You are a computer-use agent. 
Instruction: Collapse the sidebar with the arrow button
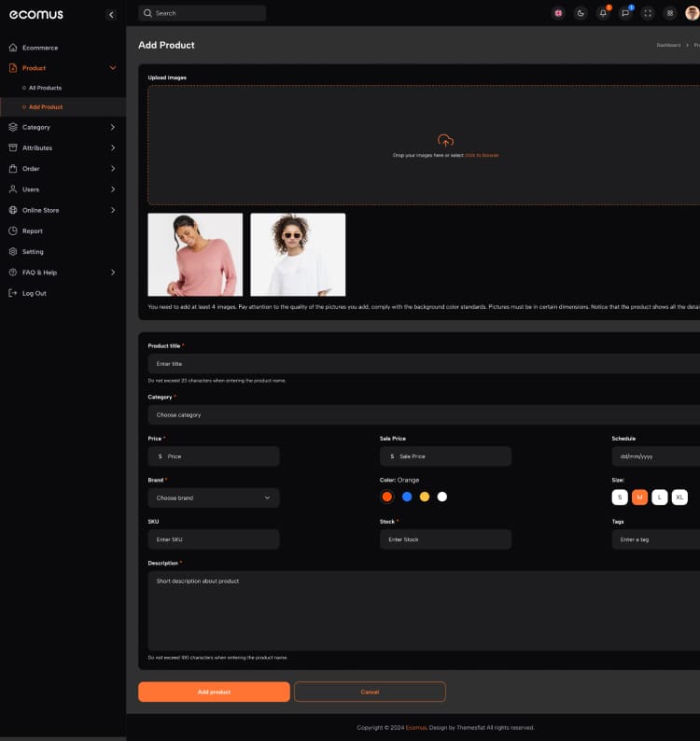[x=111, y=14]
